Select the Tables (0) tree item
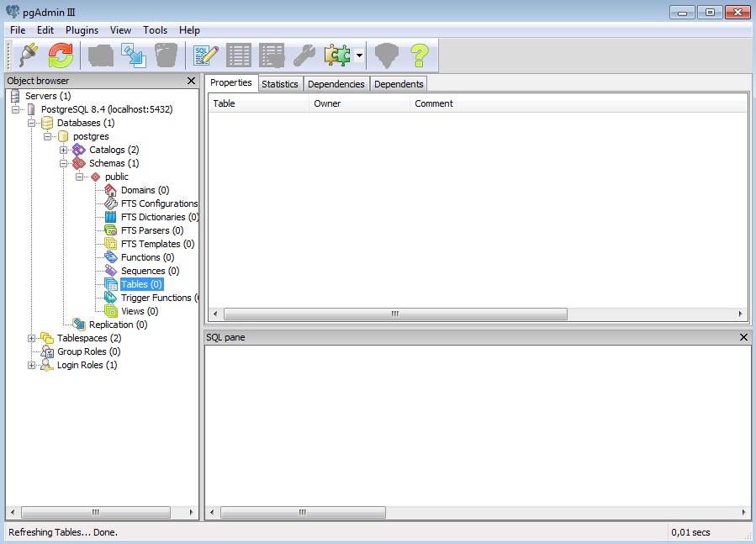 coord(141,284)
